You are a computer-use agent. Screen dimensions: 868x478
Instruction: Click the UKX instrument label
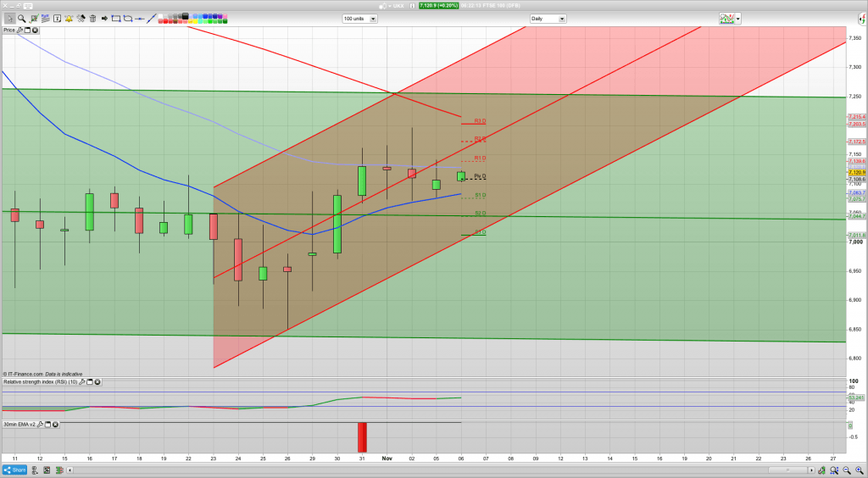click(x=398, y=5)
